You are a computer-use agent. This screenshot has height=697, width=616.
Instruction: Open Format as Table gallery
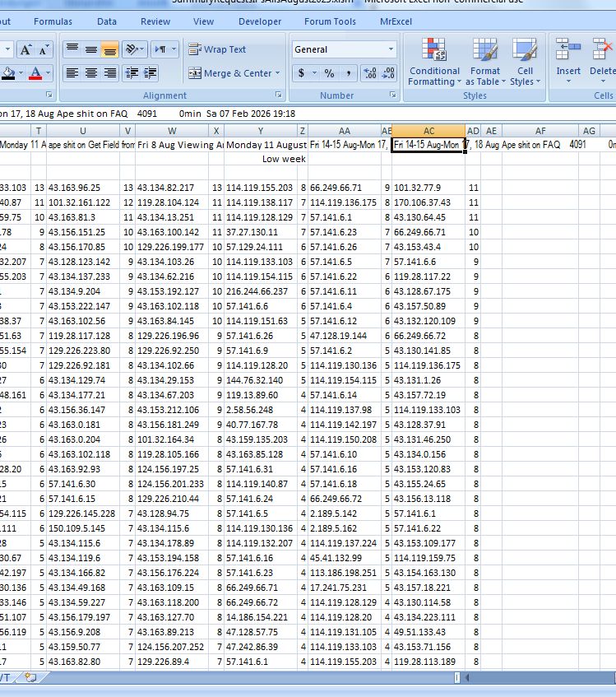pos(485,63)
